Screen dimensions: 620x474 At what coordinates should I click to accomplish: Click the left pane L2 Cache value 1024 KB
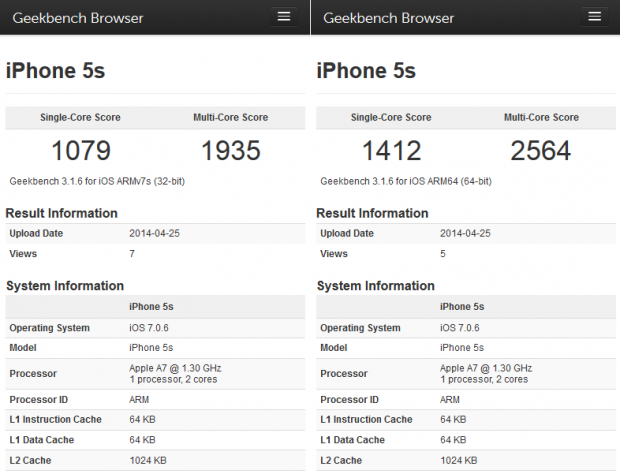[x=148, y=461]
